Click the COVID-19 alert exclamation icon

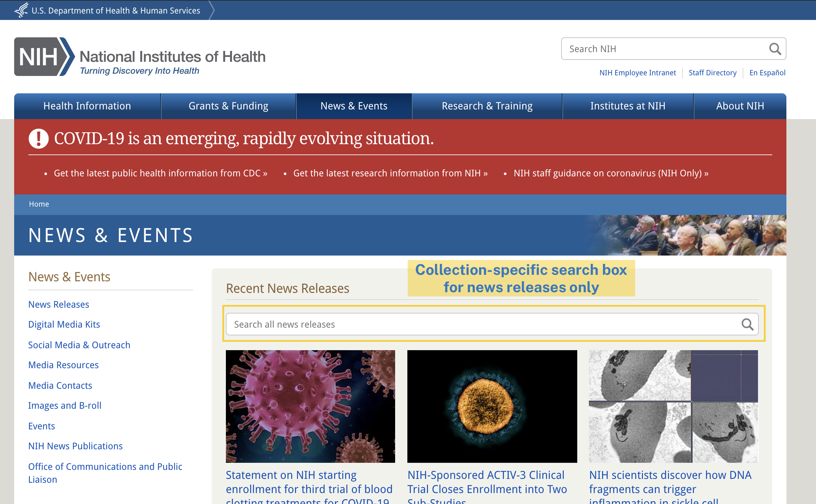coord(39,138)
